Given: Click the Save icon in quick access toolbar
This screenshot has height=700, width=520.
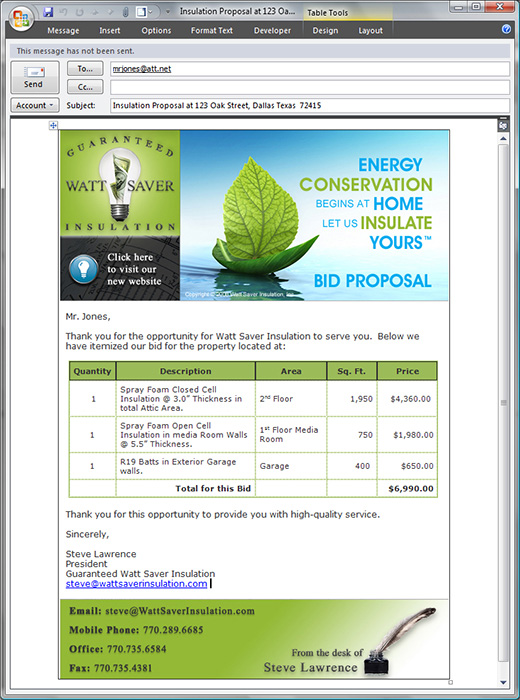Looking at the screenshot, I should (48, 12).
